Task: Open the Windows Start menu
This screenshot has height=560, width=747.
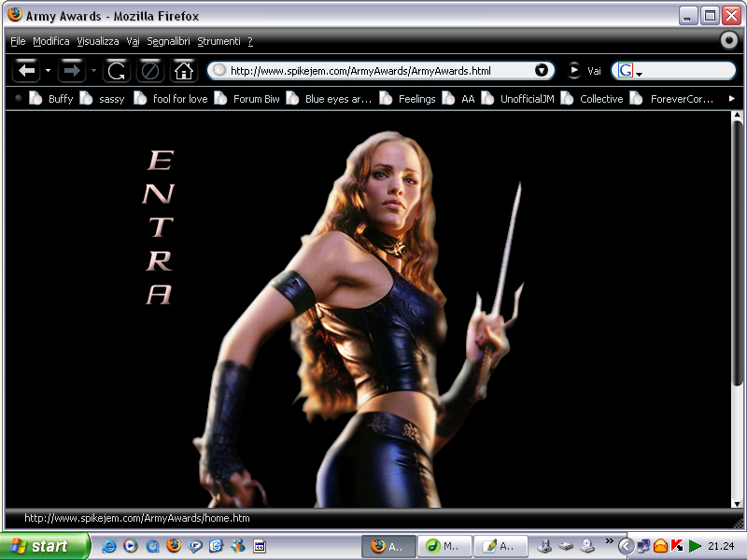Action: (x=44, y=546)
